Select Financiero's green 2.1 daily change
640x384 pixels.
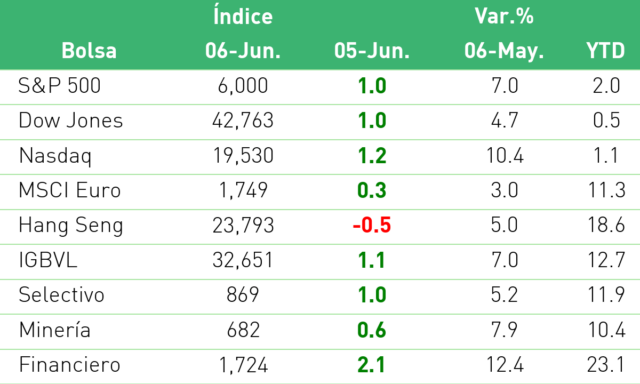[x=371, y=365]
